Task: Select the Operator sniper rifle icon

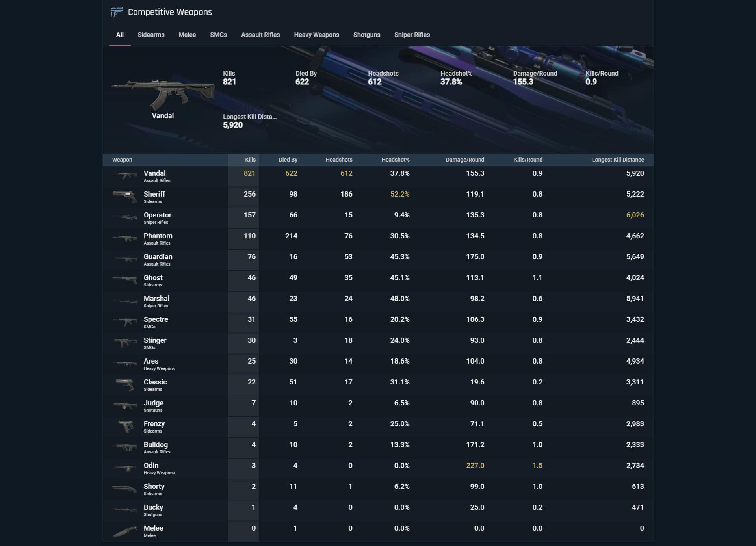Action: (124, 218)
